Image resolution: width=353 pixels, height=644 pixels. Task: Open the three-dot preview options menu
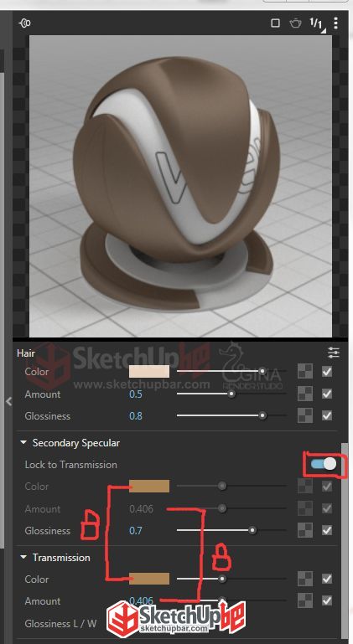point(335,23)
